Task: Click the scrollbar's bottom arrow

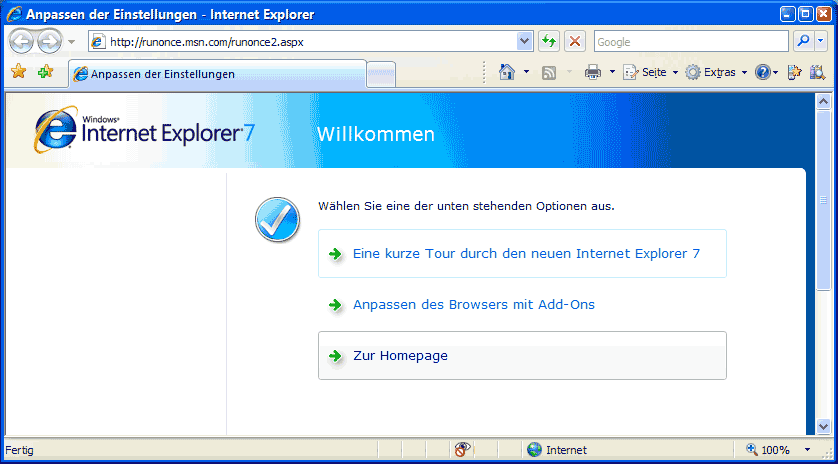Action: pyautogui.click(x=823, y=425)
